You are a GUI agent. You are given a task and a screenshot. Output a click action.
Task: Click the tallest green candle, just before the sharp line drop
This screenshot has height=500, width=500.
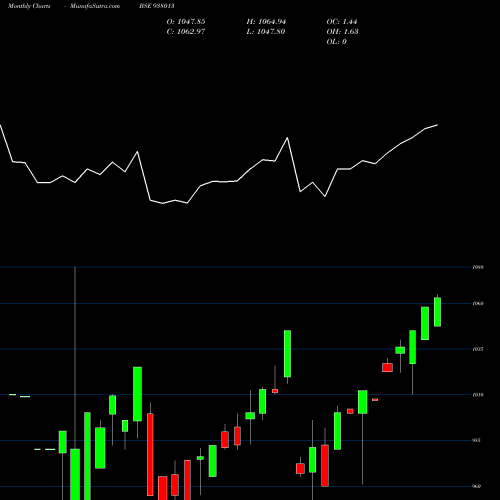137,394
